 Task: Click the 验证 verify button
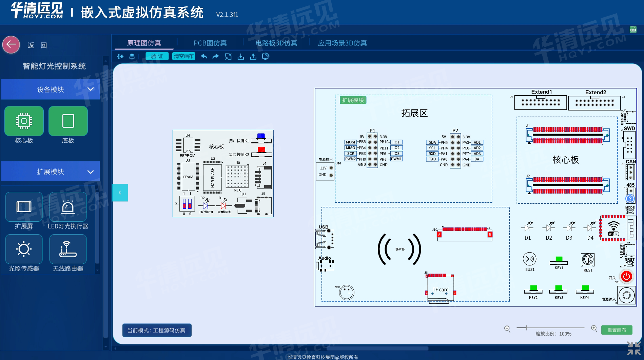(157, 56)
